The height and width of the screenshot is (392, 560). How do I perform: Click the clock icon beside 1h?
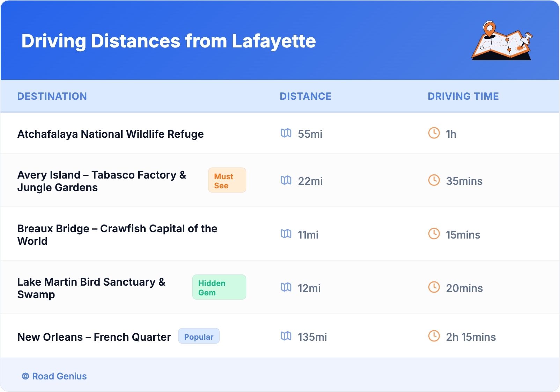(x=434, y=133)
